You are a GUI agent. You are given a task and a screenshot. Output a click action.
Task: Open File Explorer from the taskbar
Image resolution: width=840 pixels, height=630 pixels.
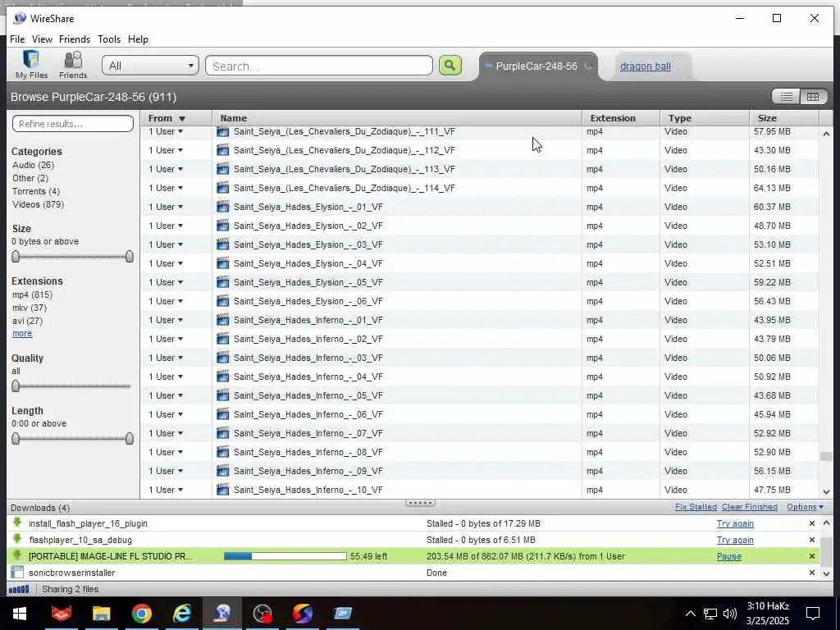tap(101, 614)
